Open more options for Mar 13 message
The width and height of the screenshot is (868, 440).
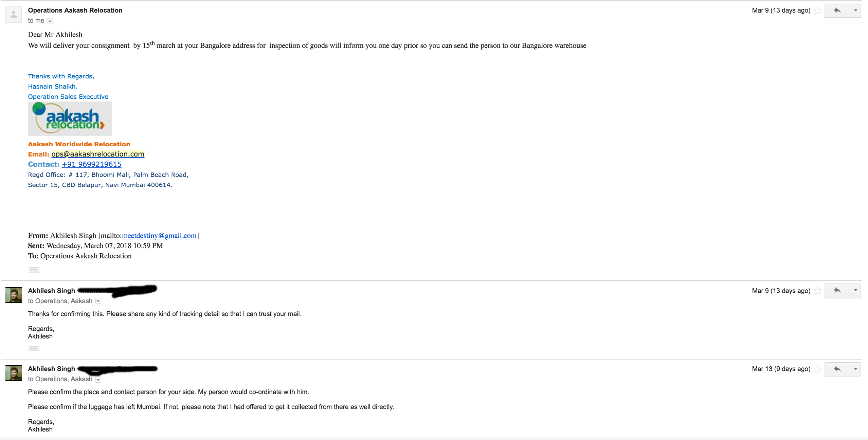(x=855, y=369)
